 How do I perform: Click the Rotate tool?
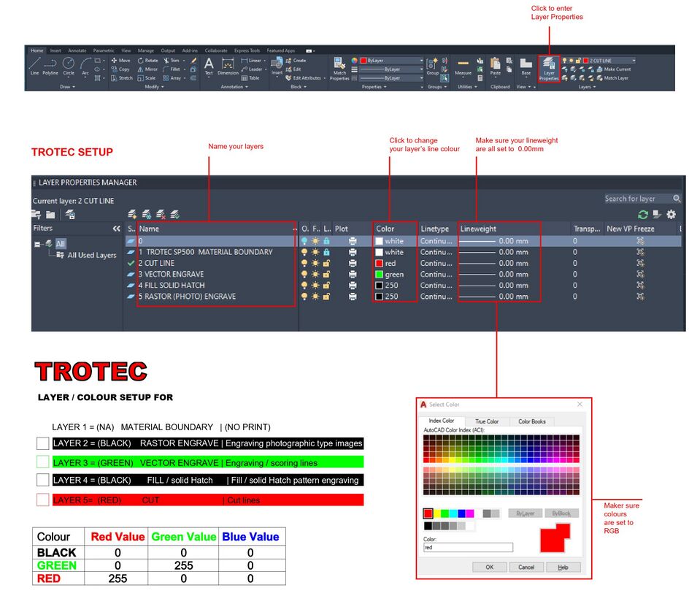click(147, 61)
